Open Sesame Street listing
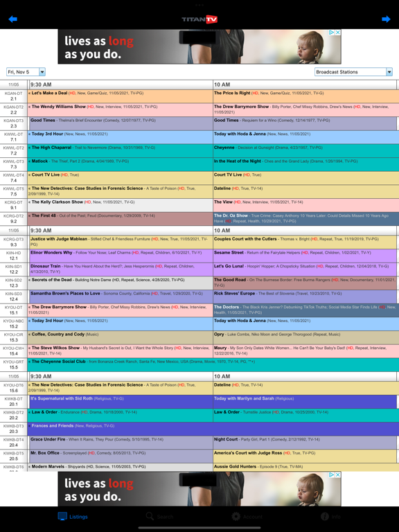Viewport: 399px width, 532px height. (305, 256)
